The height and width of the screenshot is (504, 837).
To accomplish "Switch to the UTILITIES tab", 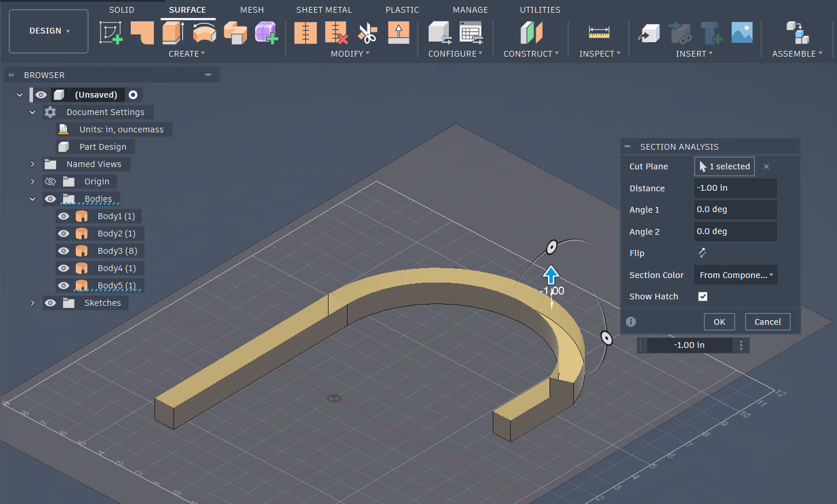I will 540,10.
